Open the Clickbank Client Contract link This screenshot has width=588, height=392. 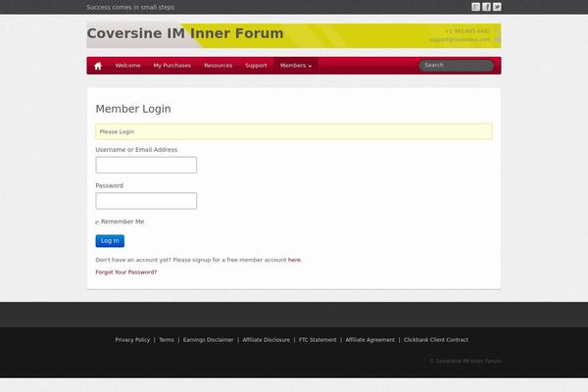pos(436,340)
